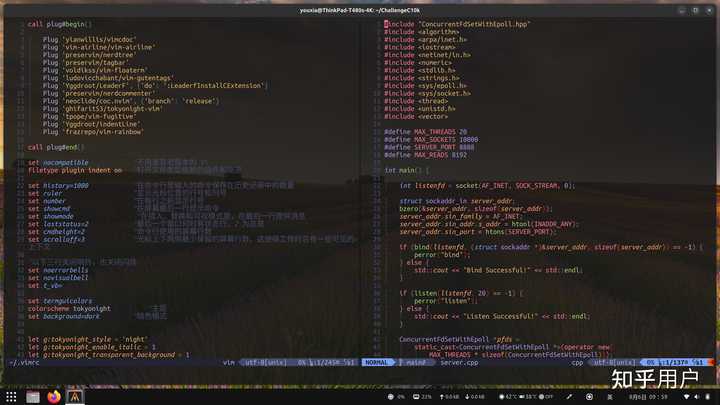Click the int main() { line

point(407,170)
